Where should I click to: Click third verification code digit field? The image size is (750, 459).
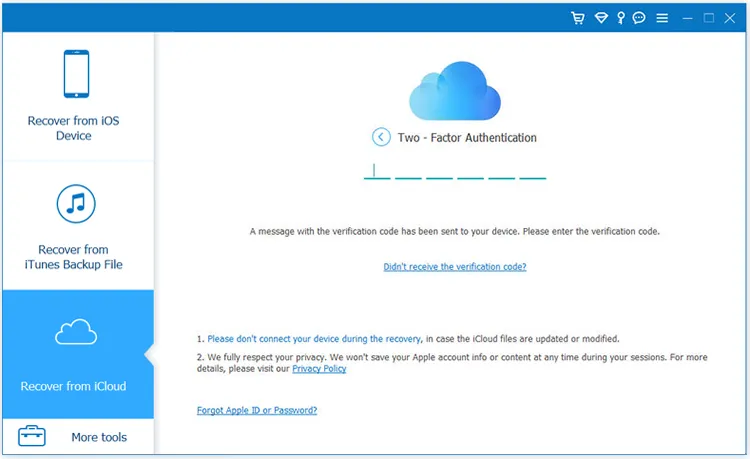440,171
